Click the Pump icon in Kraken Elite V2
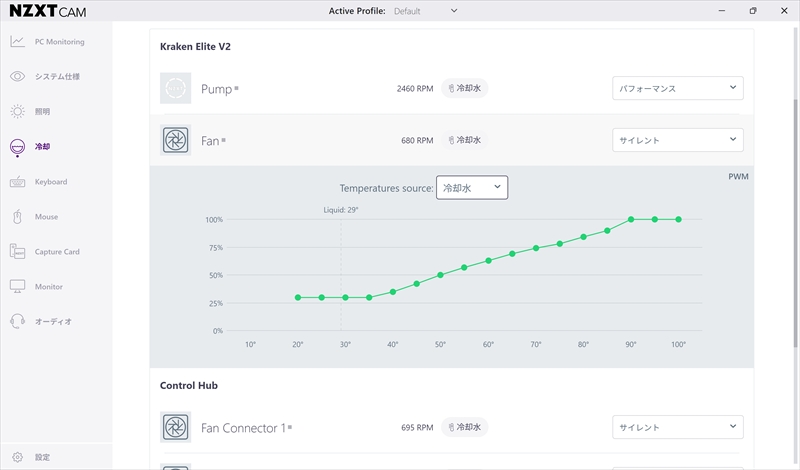800x470 pixels. (175, 89)
